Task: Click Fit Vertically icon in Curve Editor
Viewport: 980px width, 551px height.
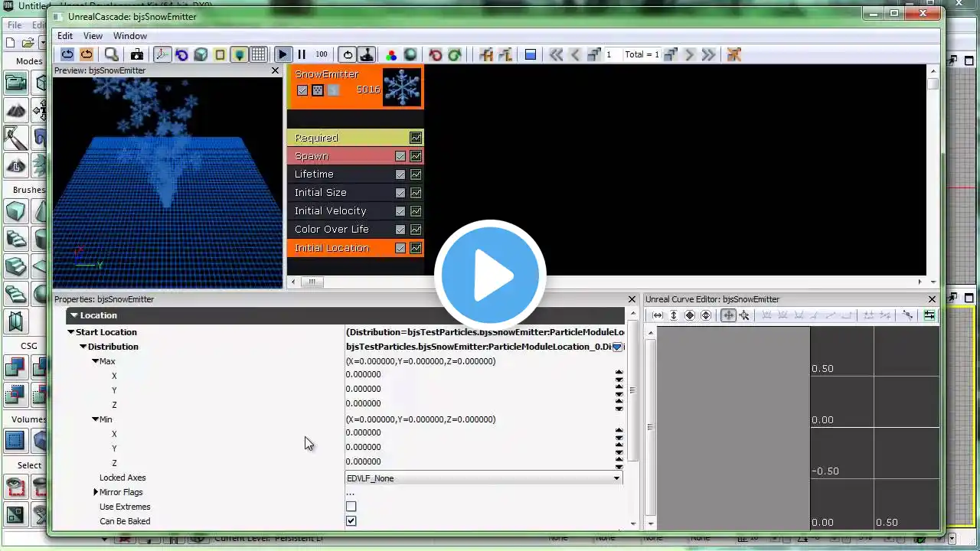Action: click(x=674, y=315)
